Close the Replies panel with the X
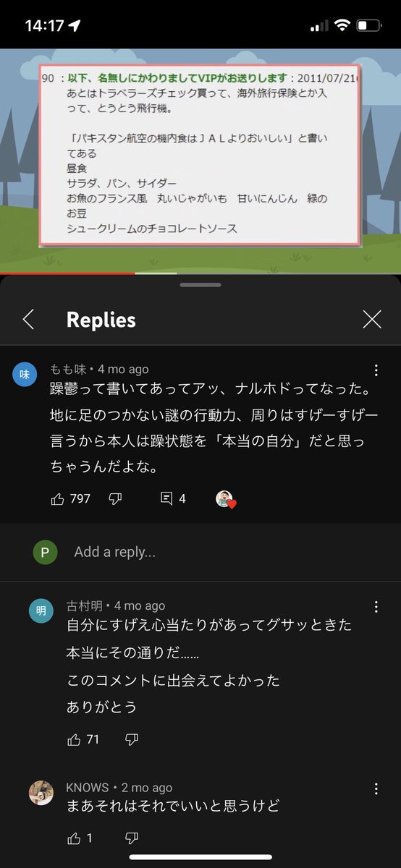The image size is (401, 868). tap(372, 319)
